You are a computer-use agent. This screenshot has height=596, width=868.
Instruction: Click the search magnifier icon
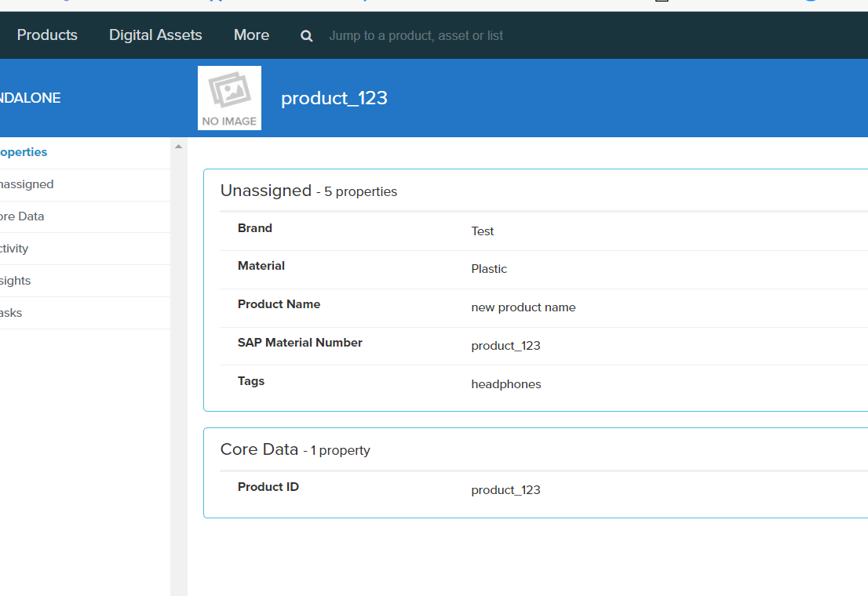pyautogui.click(x=307, y=36)
